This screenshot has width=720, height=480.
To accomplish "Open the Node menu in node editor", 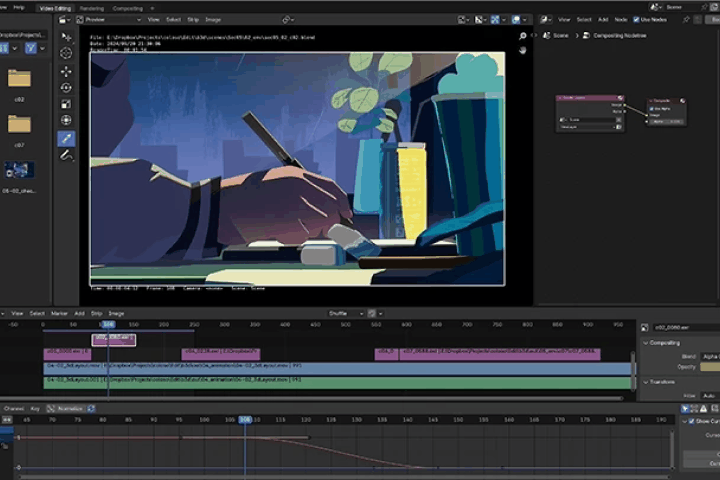I will pos(620,19).
